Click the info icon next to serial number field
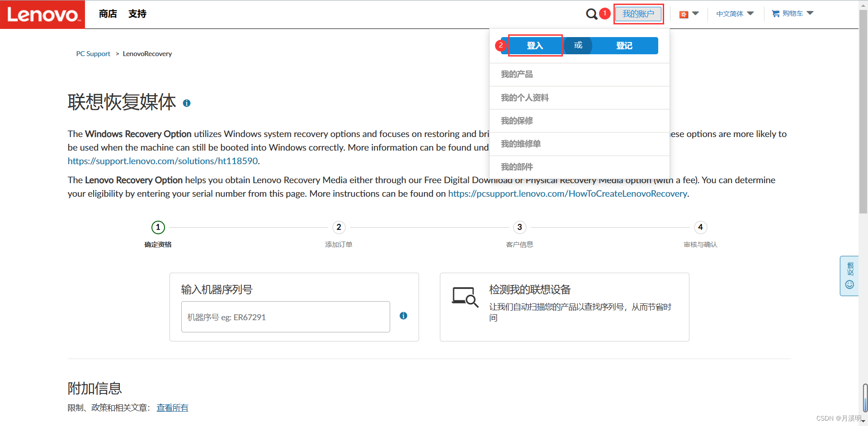The height and width of the screenshot is (426, 868). [x=403, y=316]
